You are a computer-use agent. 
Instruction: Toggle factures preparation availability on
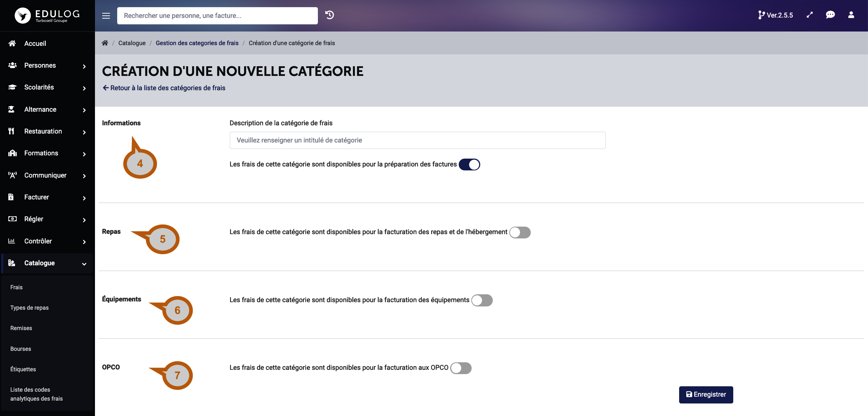[x=469, y=164]
